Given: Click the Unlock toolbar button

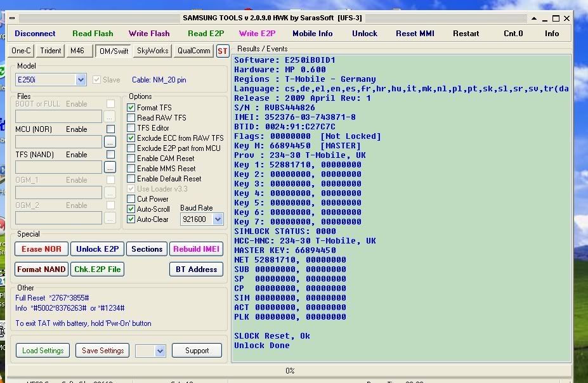Looking at the screenshot, I should point(365,34).
